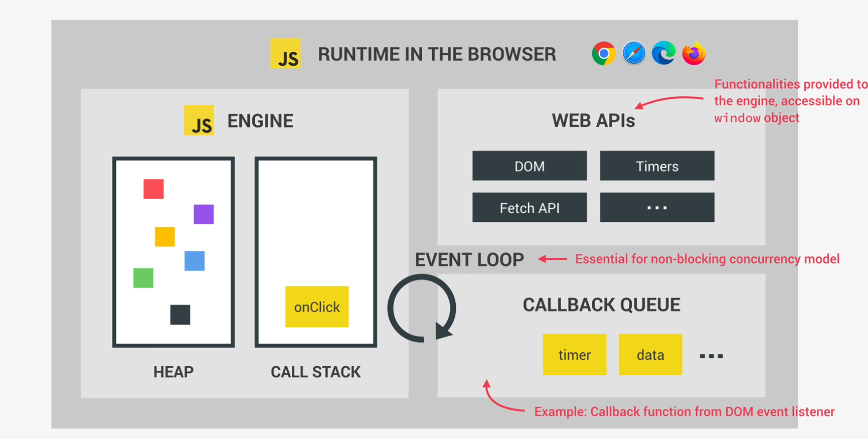
Task: Click the RUNTIME IN THE BROWSER title
Action: coord(437,54)
